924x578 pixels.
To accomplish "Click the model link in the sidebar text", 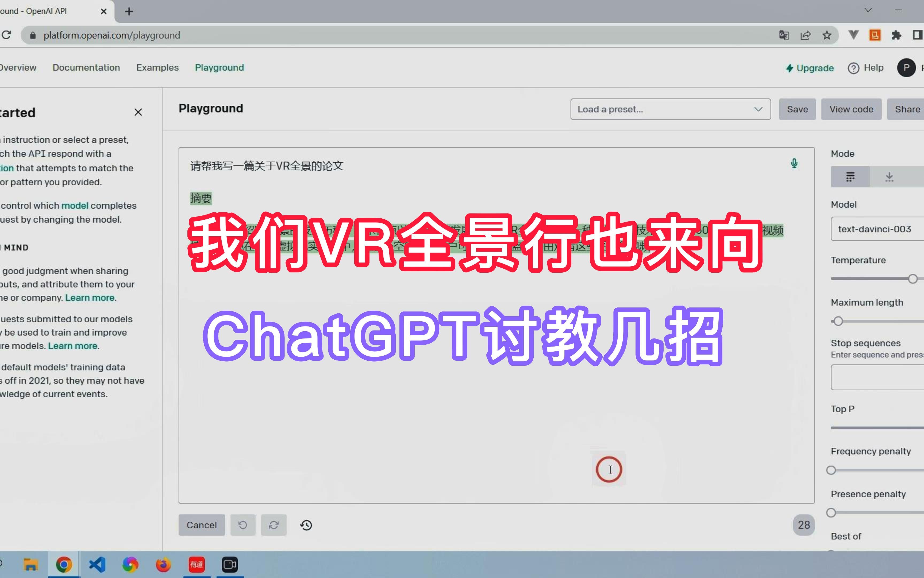I will coord(75,205).
